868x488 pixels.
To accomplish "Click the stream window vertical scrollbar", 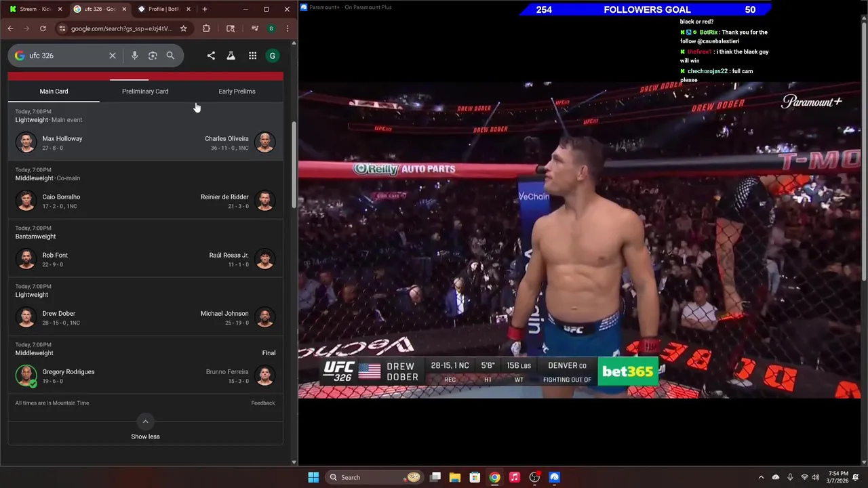I will pos(864,152).
